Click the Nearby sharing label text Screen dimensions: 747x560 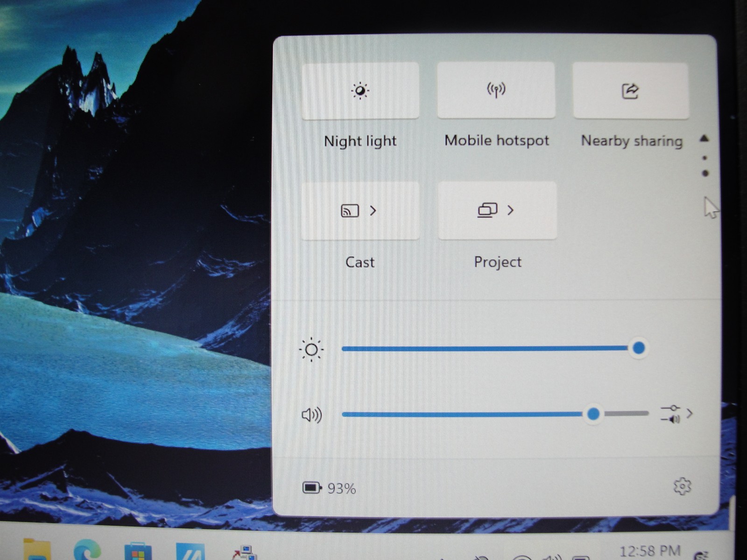tap(632, 141)
